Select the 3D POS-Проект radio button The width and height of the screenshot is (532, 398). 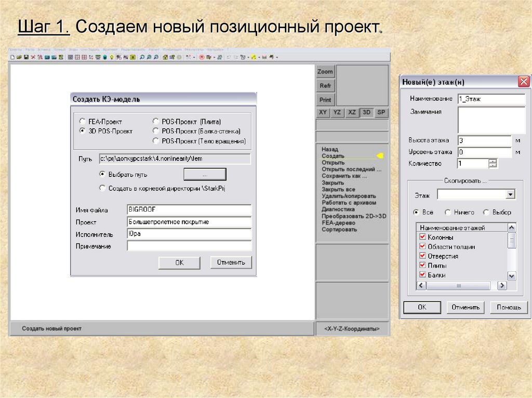pyautogui.click(x=82, y=131)
